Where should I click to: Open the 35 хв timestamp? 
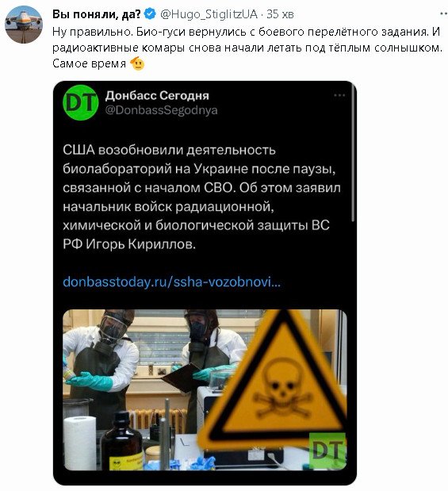click(280, 14)
